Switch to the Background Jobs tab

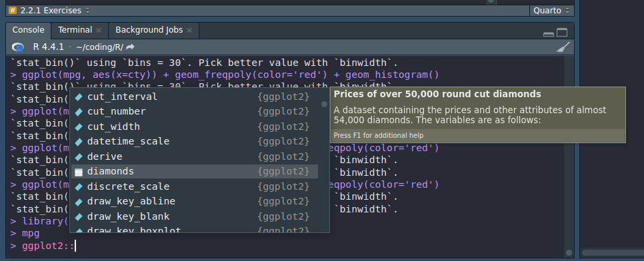149,30
